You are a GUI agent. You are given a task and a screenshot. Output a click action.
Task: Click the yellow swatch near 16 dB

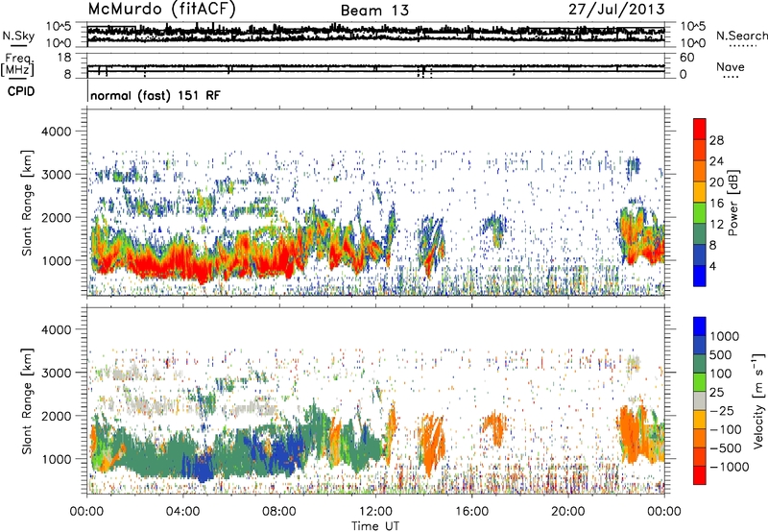(x=700, y=191)
